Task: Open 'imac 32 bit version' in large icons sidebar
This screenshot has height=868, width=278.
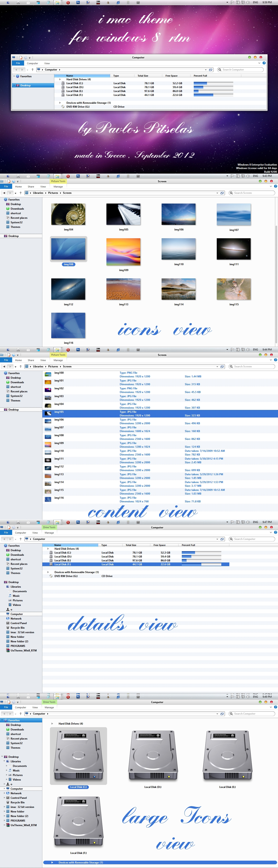Action: pyautogui.click(x=22, y=807)
